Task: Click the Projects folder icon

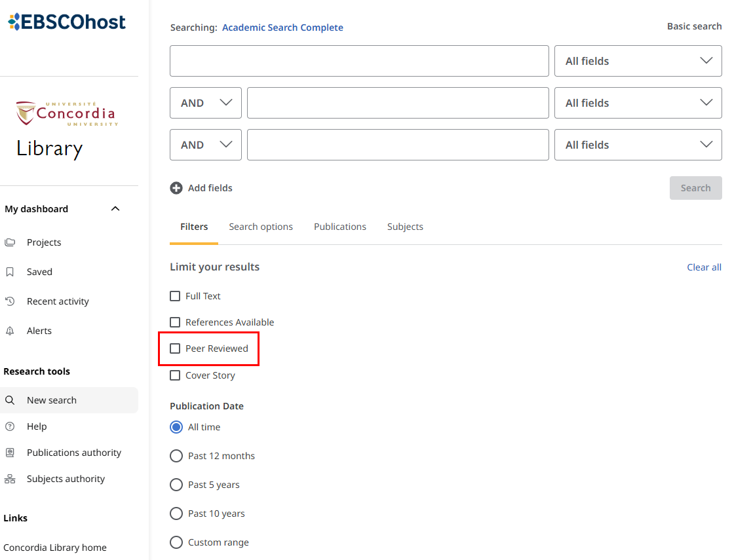Action: [10, 242]
